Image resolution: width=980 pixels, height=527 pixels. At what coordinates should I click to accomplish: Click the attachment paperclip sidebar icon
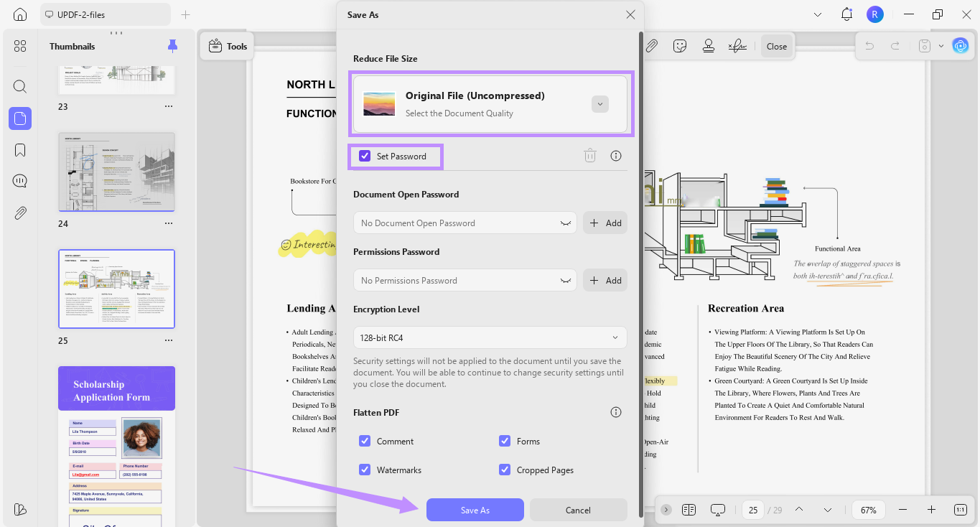pos(20,213)
